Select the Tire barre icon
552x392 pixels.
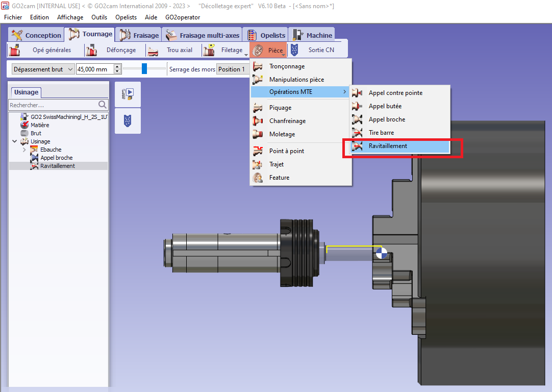point(358,133)
